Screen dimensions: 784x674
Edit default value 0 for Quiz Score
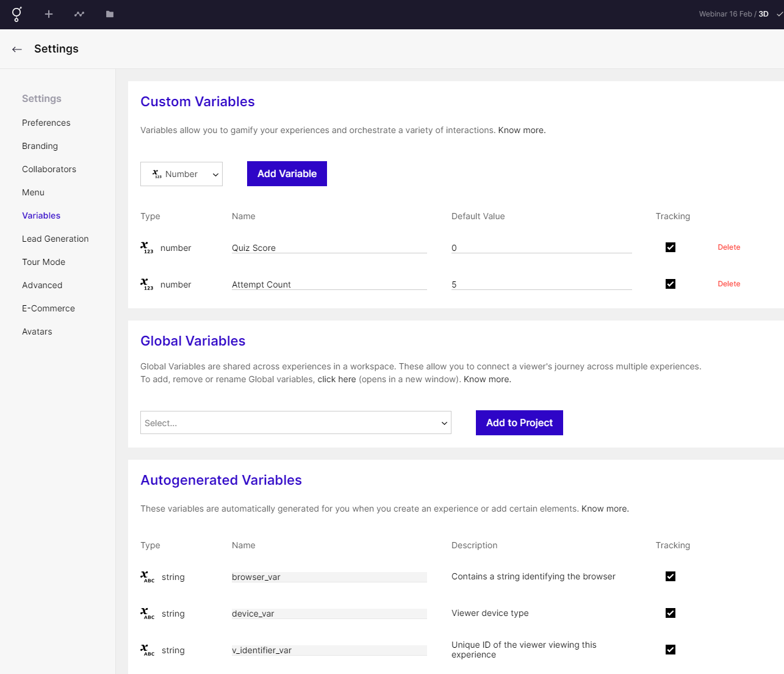pos(542,248)
